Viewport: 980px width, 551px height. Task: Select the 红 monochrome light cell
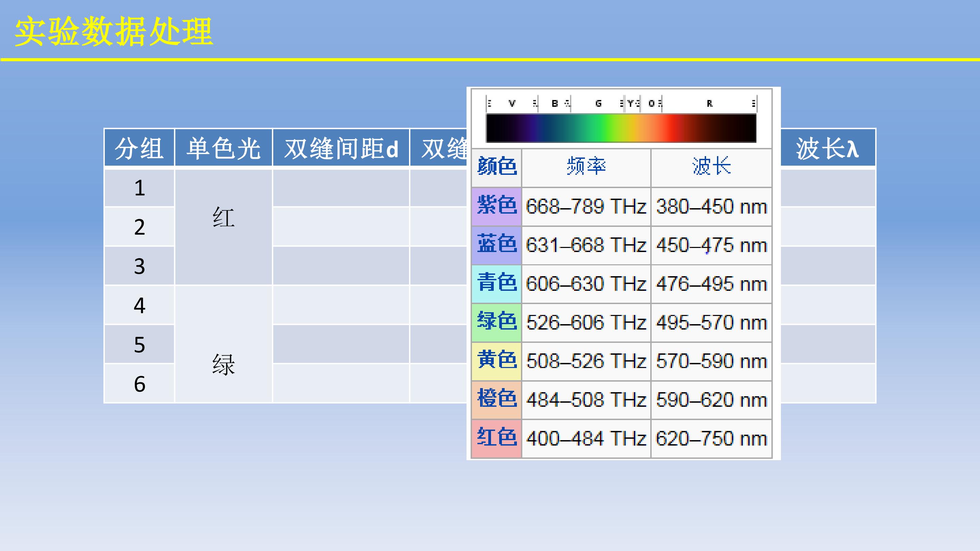click(223, 227)
